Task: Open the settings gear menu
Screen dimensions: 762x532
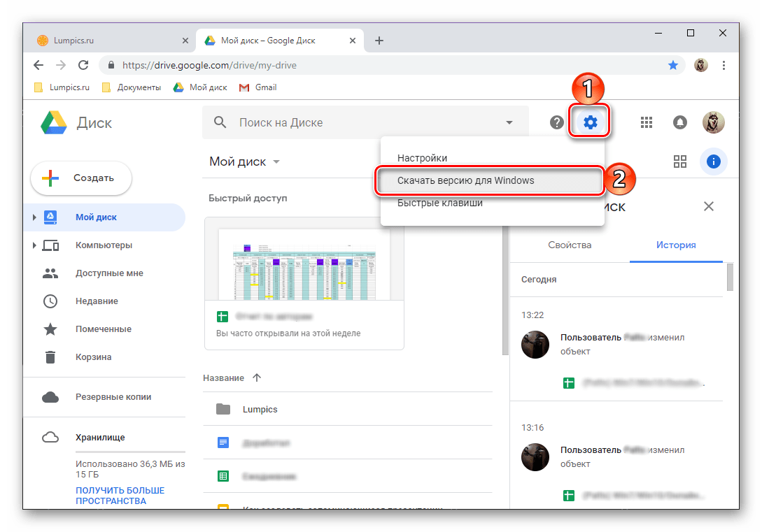Action: coord(590,122)
